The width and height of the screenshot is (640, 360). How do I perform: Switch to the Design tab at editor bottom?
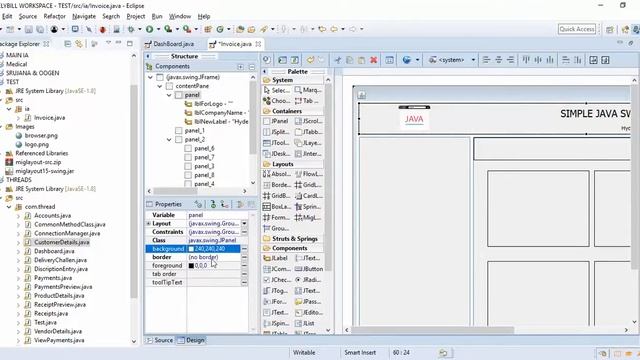point(191,340)
